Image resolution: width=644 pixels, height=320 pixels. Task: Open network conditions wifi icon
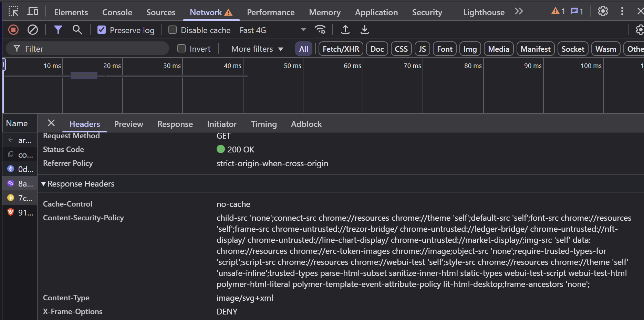click(320, 30)
